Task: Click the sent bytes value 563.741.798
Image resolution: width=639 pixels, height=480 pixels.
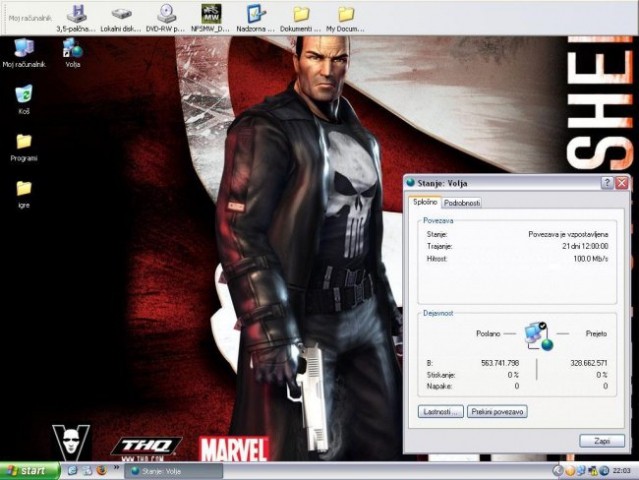Action: (500, 363)
